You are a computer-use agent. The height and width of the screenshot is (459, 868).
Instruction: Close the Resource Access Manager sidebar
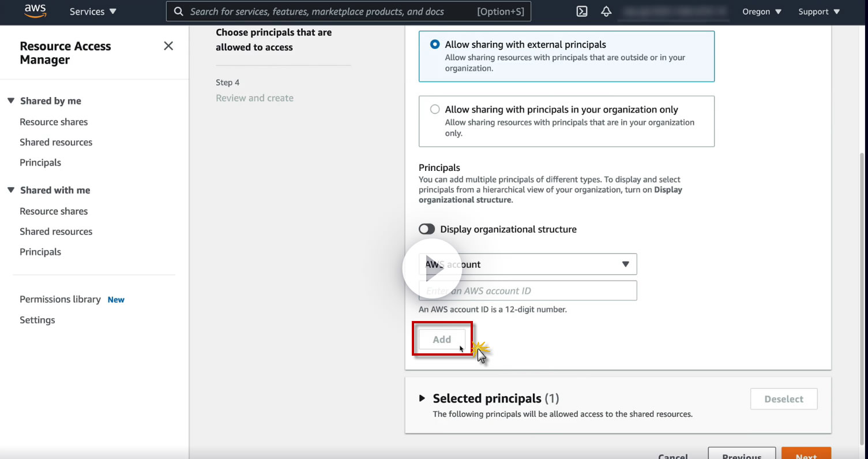pyautogui.click(x=168, y=46)
